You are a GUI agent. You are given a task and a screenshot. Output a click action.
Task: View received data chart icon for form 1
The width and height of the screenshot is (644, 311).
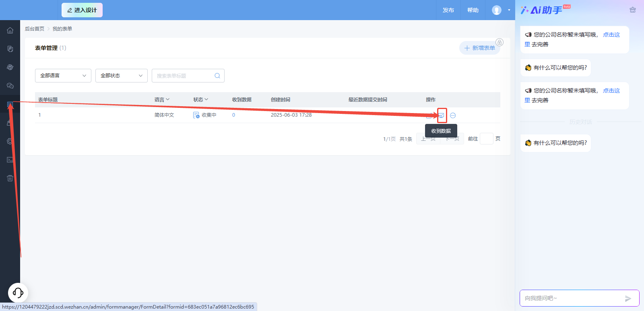tap(442, 115)
